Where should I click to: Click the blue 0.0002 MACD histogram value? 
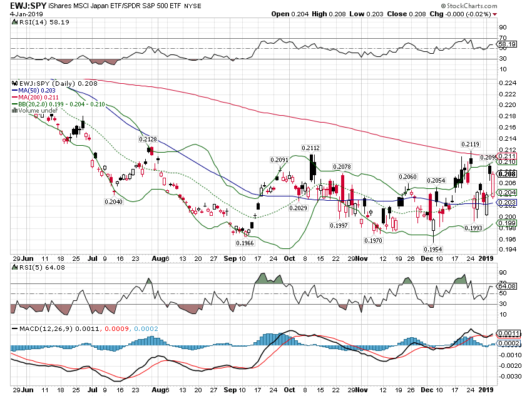146,329
